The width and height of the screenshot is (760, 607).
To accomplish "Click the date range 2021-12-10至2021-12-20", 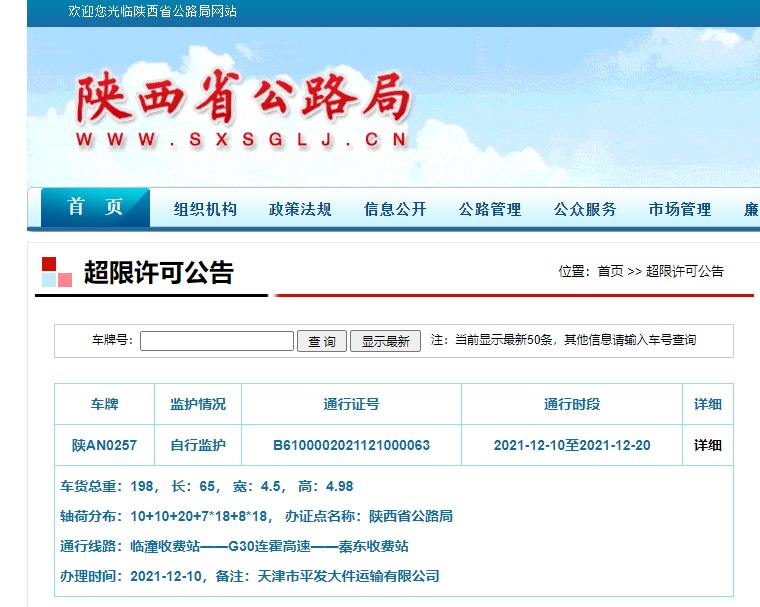I will point(572,445).
